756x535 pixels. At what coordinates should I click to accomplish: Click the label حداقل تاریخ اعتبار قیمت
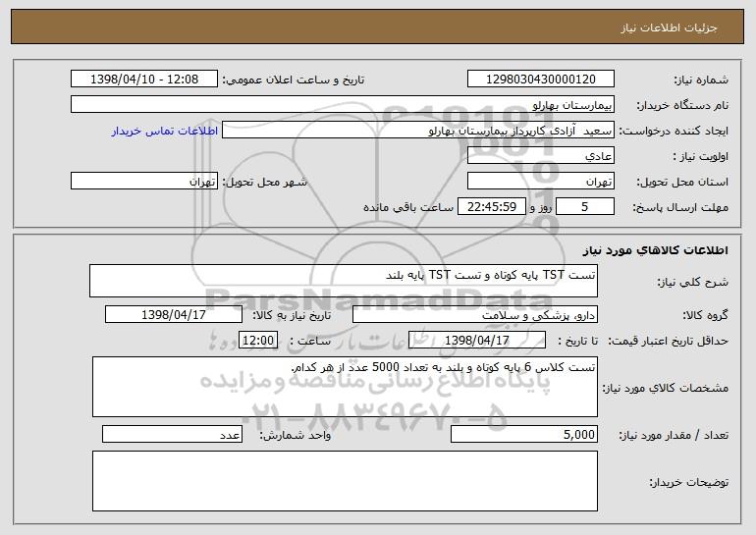pyautogui.click(x=668, y=342)
